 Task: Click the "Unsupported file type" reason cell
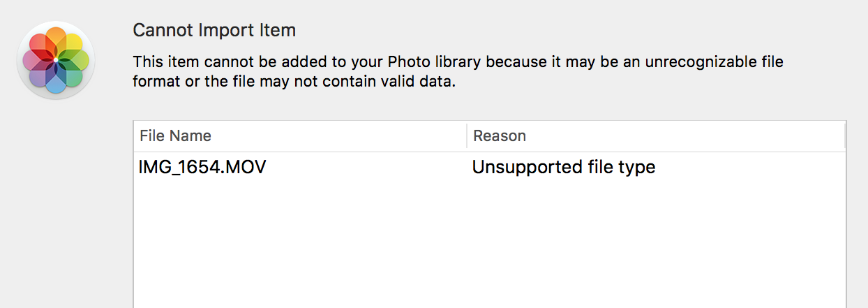[564, 168]
